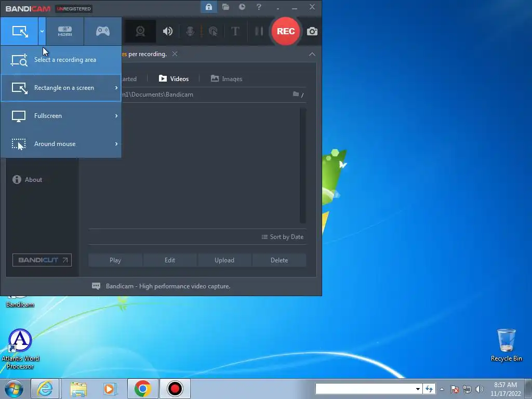Viewport: 532px width, 399px height.
Task: Choose Select a recording area
Action: tap(61, 60)
